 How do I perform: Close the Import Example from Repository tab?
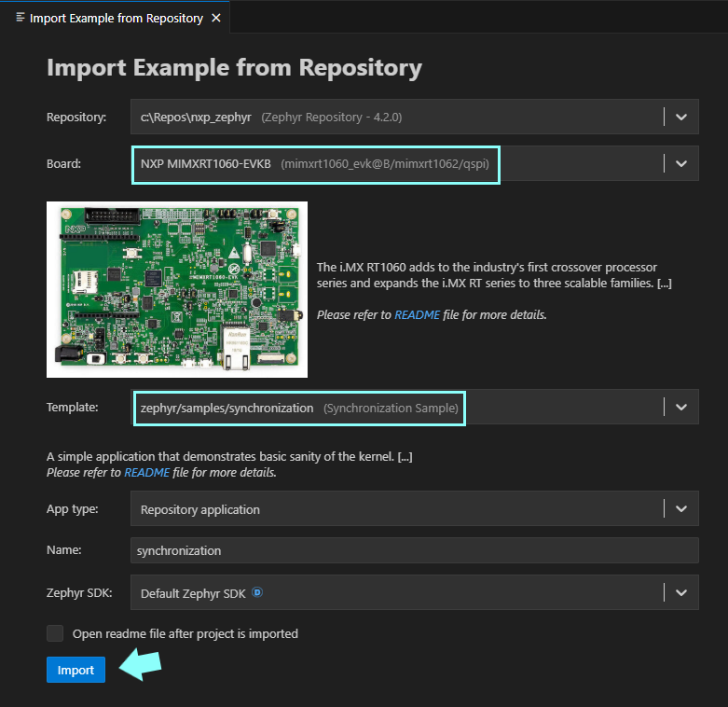[217, 18]
